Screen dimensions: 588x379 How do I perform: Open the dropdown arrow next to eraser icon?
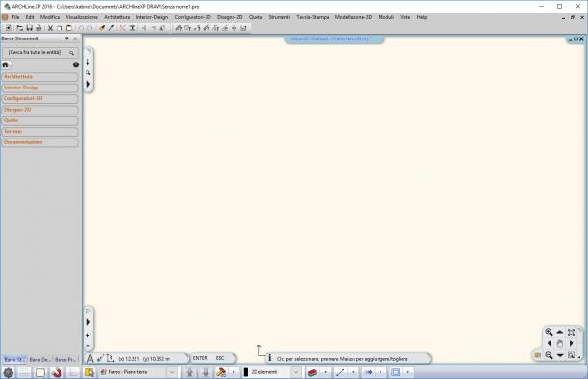(325, 372)
